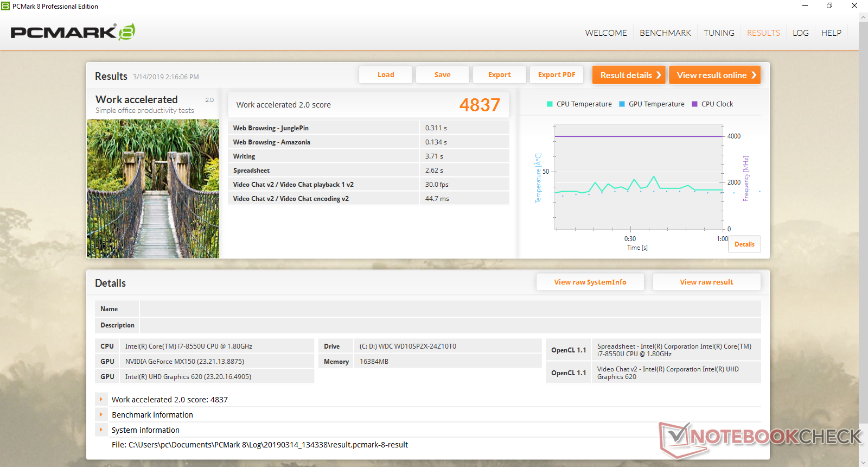Click the scroll up arrow of the scrollbar
Screen dimensions: 868x467
tap(863, 17)
